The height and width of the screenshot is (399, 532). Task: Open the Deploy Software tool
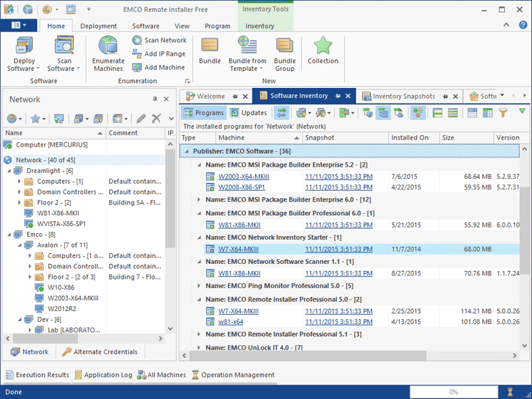[24, 54]
